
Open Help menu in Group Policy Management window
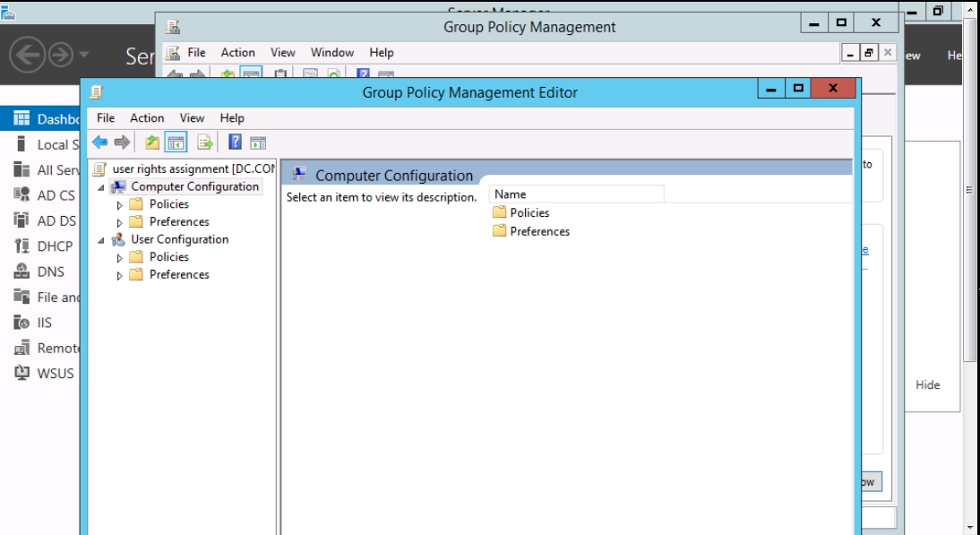[x=382, y=53]
